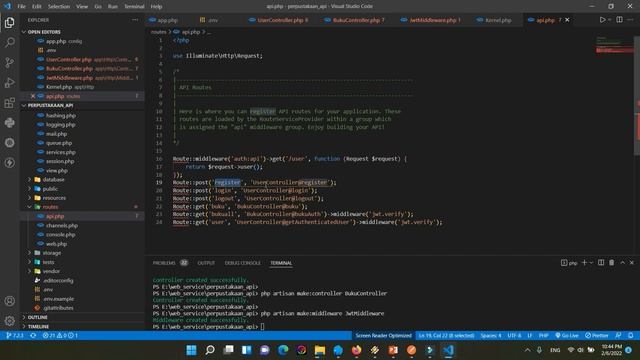
Task: Expand the public folder
Action: pos(50,189)
